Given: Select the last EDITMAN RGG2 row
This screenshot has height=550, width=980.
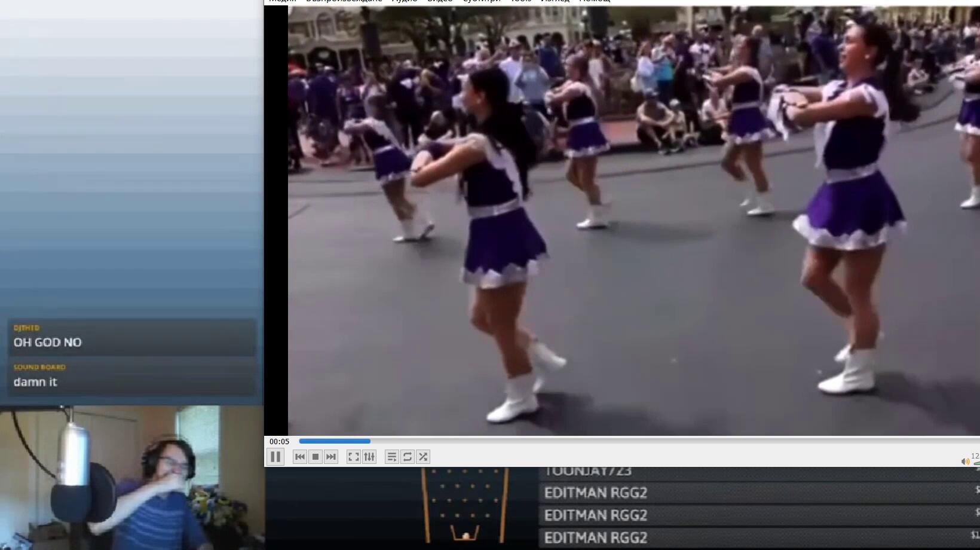Looking at the screenshot, I should tap(759, 537).
